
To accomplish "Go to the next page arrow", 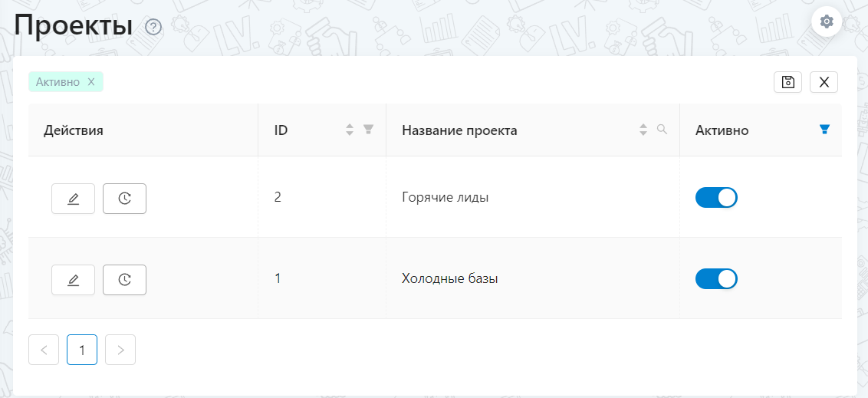I will tap(120, 350).
